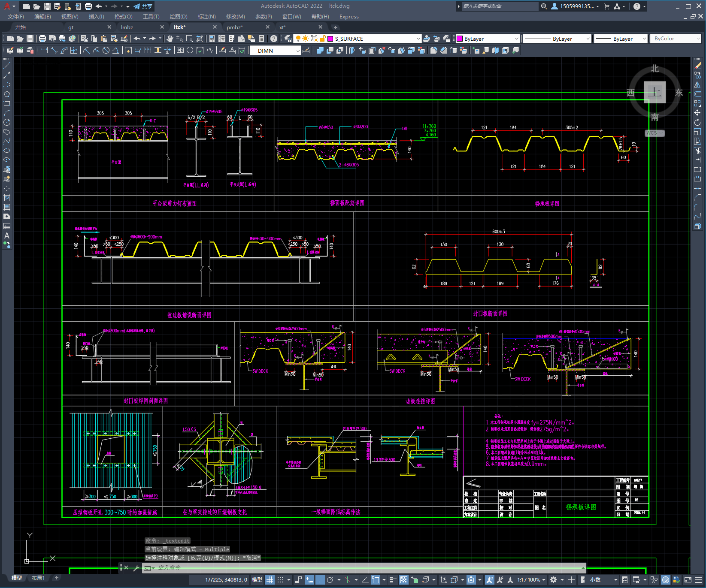Click the Make Object's Layer Current icon
The height and width of the screenshot is (588, 706).
(x=427, y=39)
